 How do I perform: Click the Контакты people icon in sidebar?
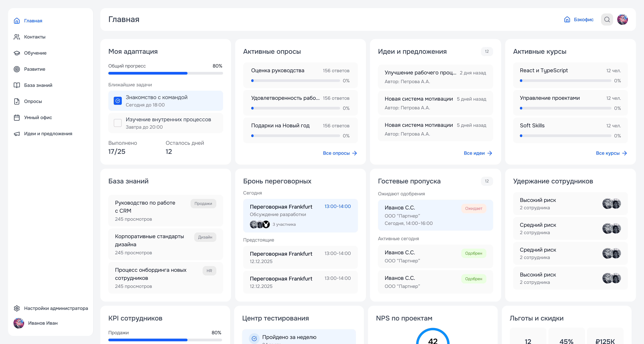17,37
